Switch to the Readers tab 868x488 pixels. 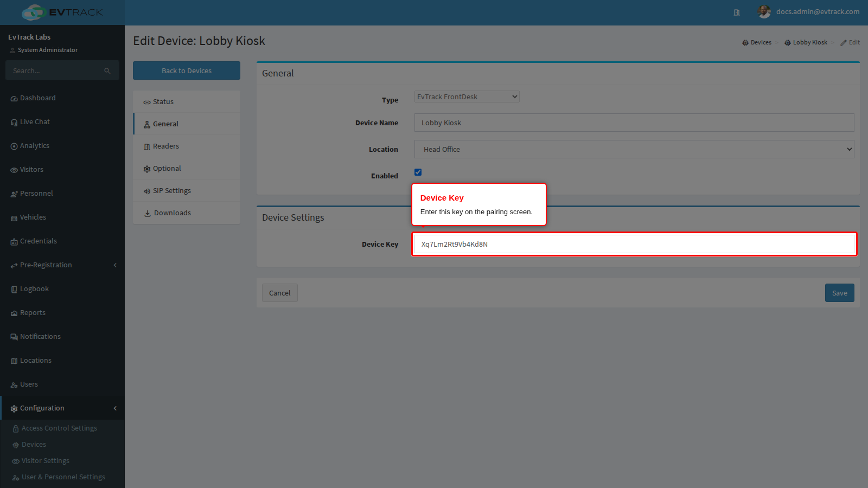[187, 146]
